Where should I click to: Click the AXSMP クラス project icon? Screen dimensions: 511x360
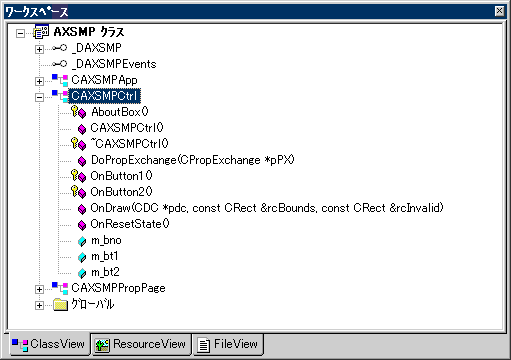41,31
